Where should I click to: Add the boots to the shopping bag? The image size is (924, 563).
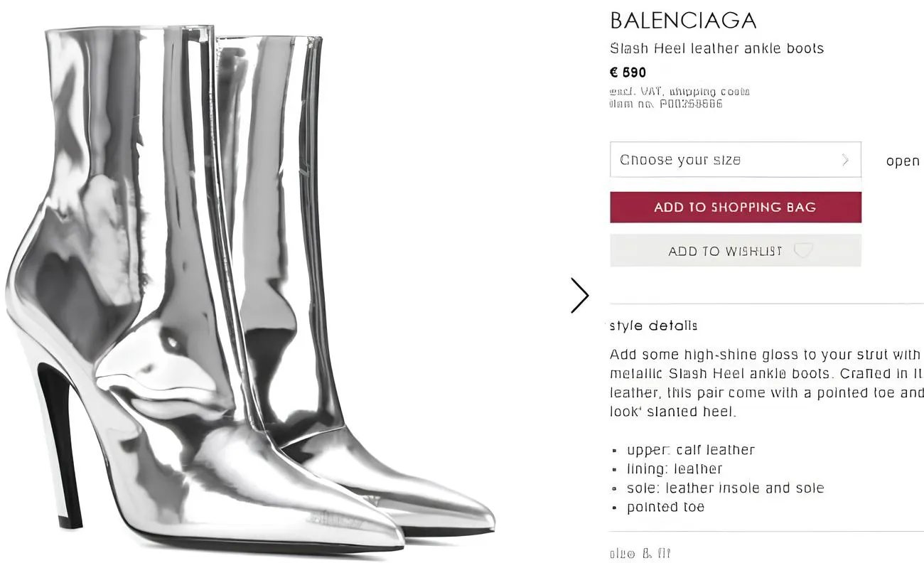[735, 207]
